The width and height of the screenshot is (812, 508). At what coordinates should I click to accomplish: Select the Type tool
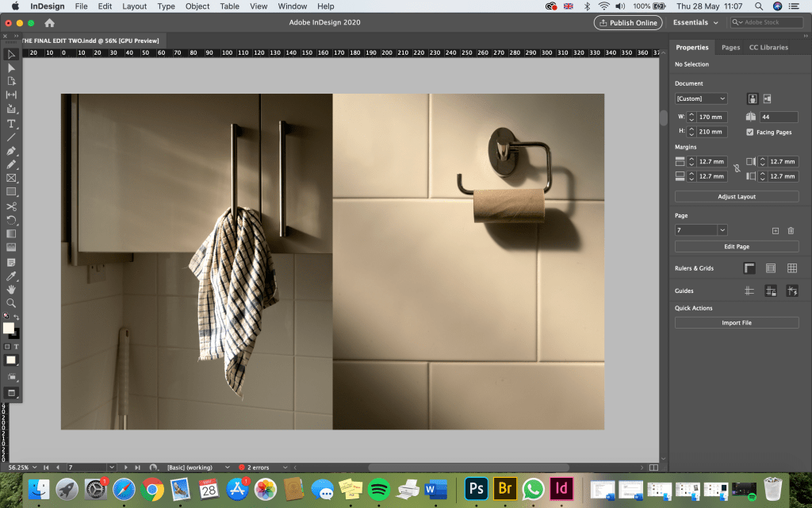[11, 123]
